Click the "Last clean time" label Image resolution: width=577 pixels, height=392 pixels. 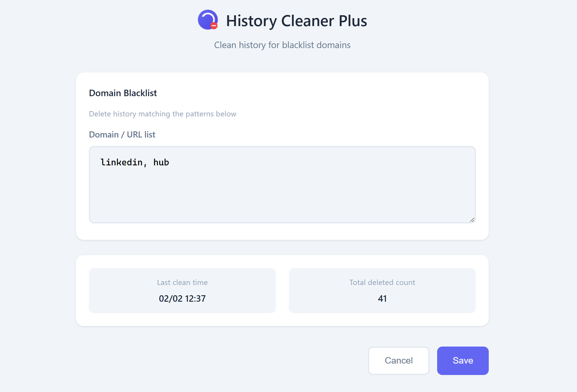pos(182,282)
